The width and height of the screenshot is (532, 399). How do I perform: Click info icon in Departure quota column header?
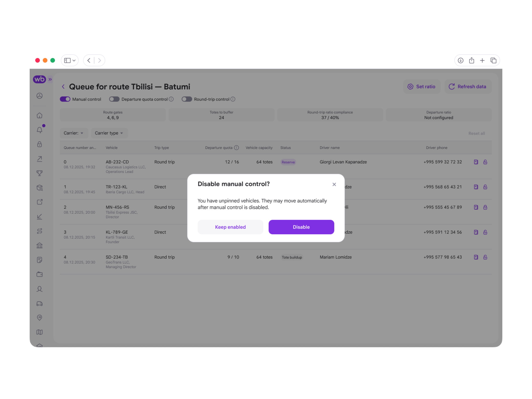click(236, 148)
